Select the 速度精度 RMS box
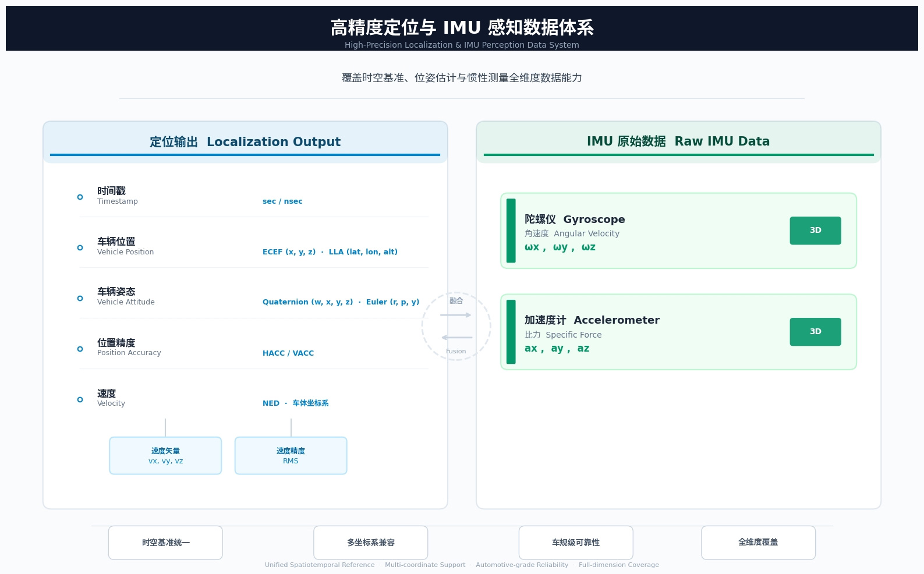 click(291, 456)
